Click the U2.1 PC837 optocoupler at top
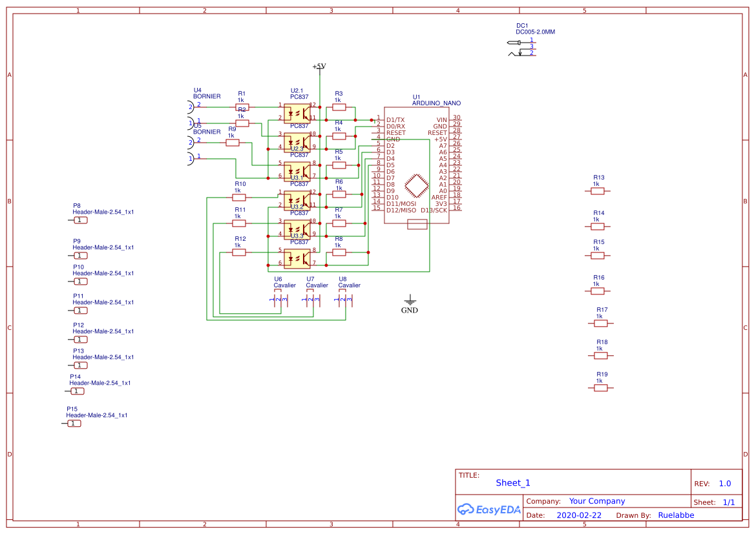756x534 pixels. tap(297, 111)
